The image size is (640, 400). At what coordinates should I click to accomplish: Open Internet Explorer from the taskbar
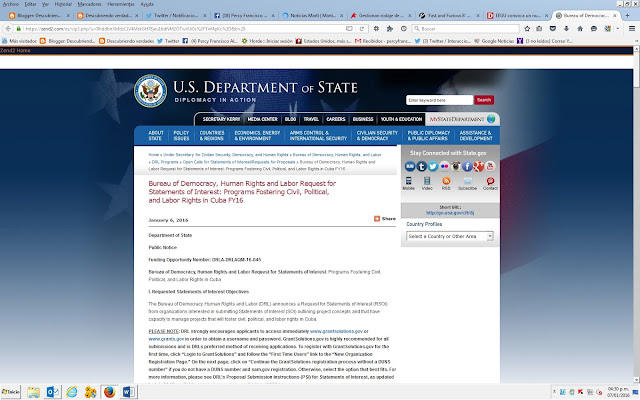coord(72,392)
